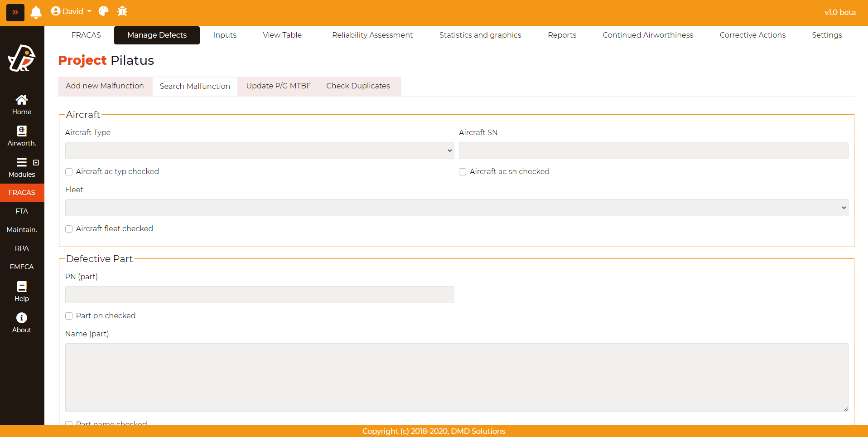Go to Home in the sidebar
This screenshot has width=868, height=437.
(x=22, y=105)
